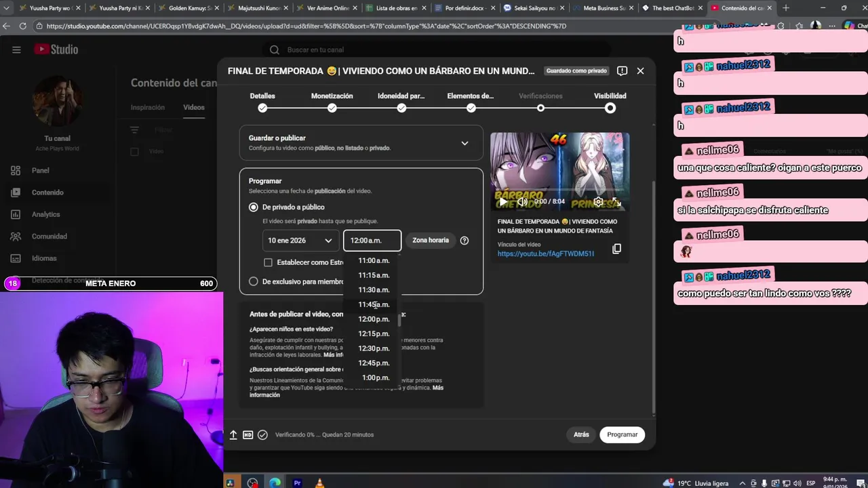Copy the video link with copy icon
868x488 pixels.
pos(616,249)
